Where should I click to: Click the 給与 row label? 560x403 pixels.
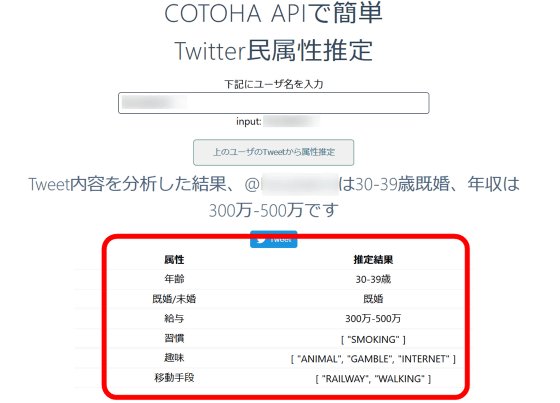pos(174,318)
